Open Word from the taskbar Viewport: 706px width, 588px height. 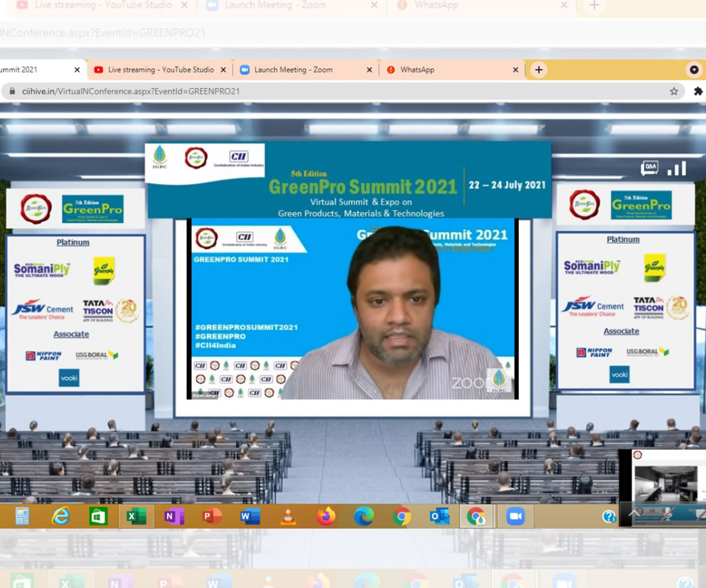pyautogui.click(x=249, y=516)
